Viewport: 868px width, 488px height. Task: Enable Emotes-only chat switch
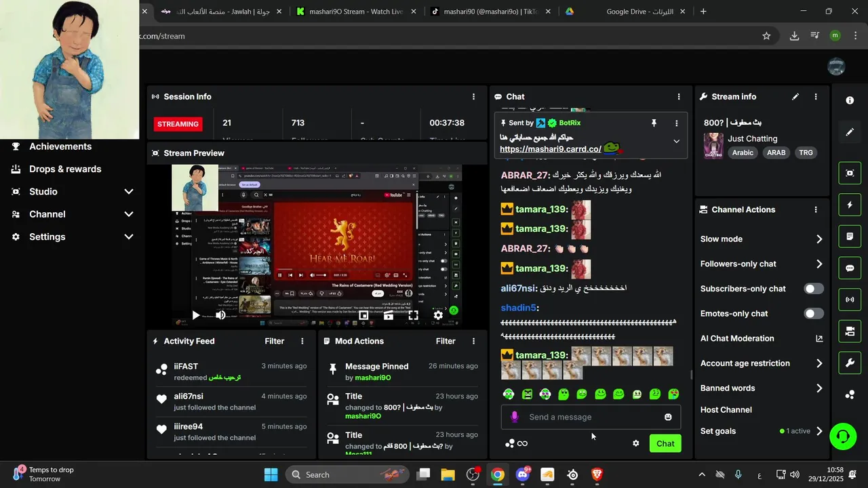pyautogui.click(x=814, y=314)
